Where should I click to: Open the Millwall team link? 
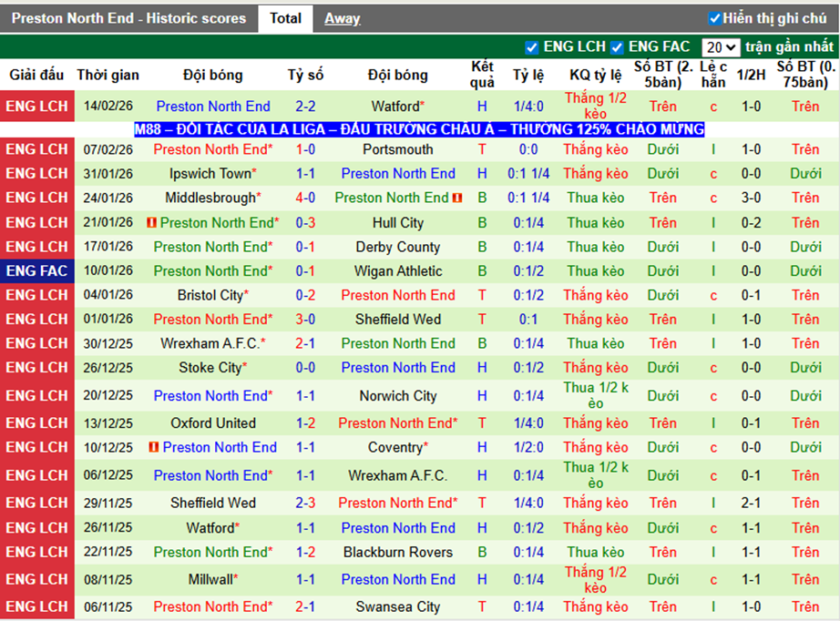212,579
